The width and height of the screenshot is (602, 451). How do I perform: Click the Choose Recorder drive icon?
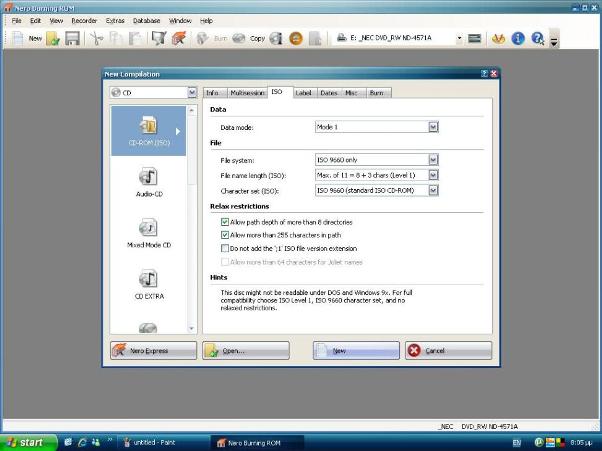coord(475,38)
